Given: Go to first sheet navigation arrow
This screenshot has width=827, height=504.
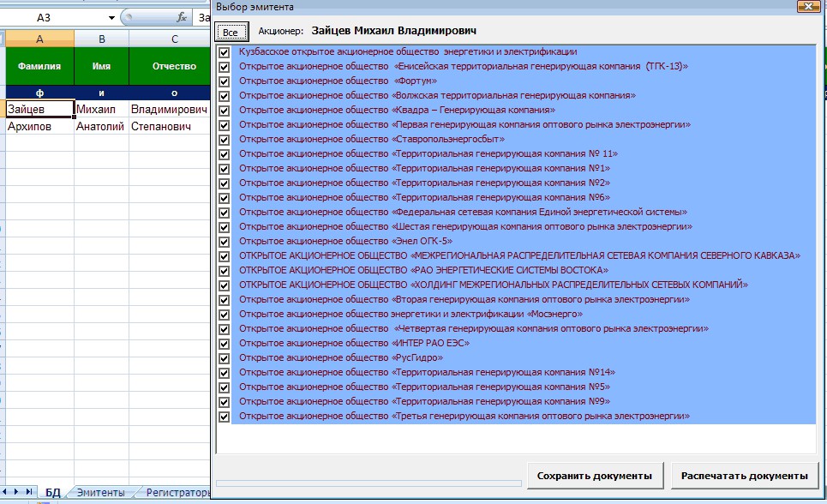Looking at the screenshot, I should [4, 492].
